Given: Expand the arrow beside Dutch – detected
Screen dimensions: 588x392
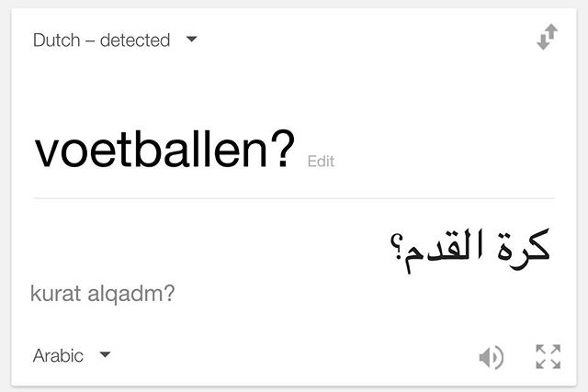Looking at the screenshot, I should point(191,40).
